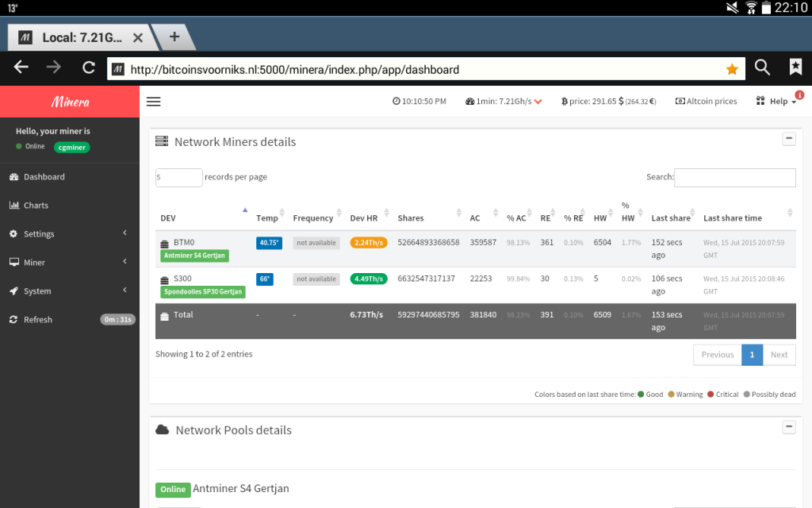Click Refresh in the sidebar

click(37, 320)
